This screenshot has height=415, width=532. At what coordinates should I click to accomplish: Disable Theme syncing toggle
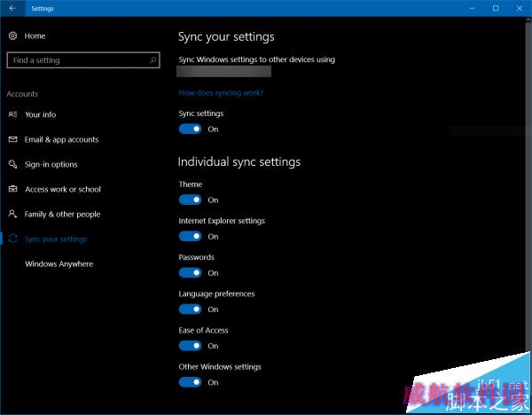click(190, 200)
